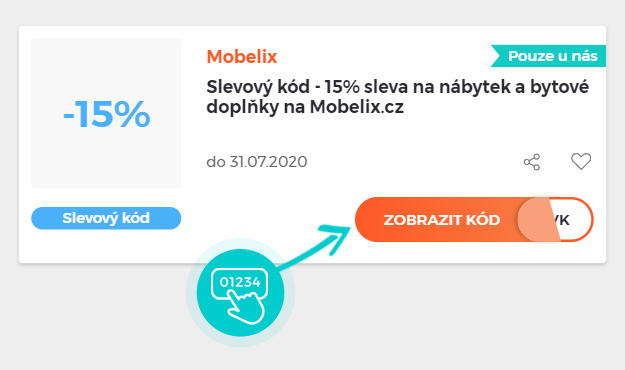The image size is (625, 370).
Task: Click the blue Slevový kód tag
Action: [106, 218]
